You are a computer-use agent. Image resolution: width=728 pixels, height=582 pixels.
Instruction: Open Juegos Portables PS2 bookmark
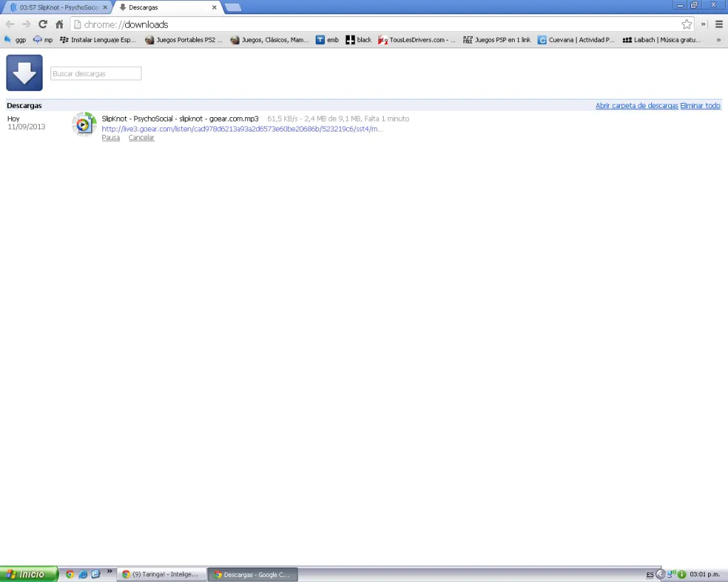tap(183, 40)
